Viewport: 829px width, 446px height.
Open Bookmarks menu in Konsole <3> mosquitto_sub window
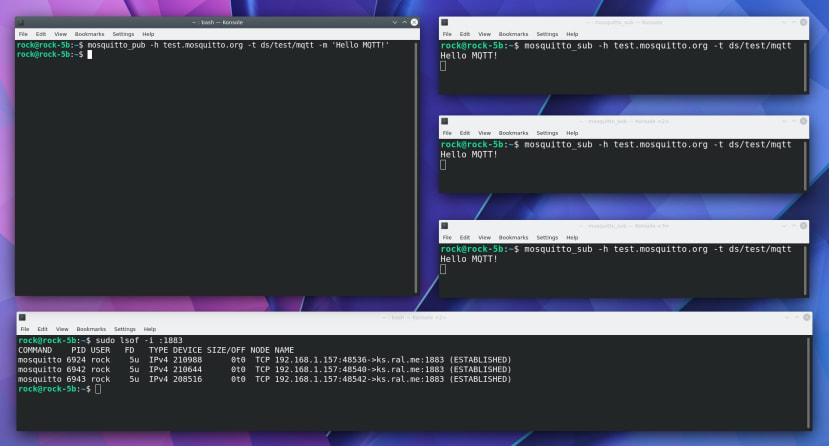[513, 238]
